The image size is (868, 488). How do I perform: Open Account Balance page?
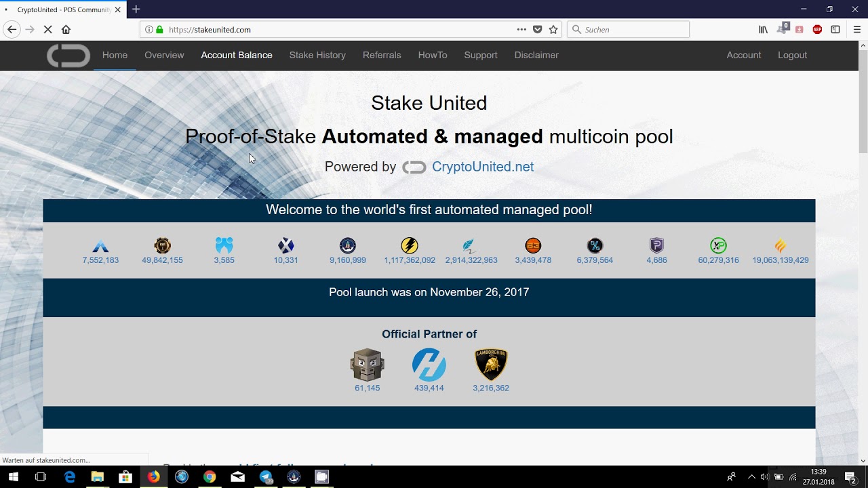[237, 55]
